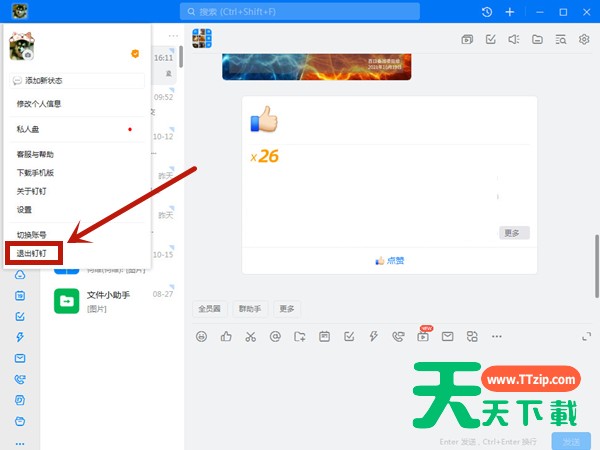Image resolution: width=600 pixels, height=450 pixels.
Task: Open the chat history search icon
Action: point(561,39)
